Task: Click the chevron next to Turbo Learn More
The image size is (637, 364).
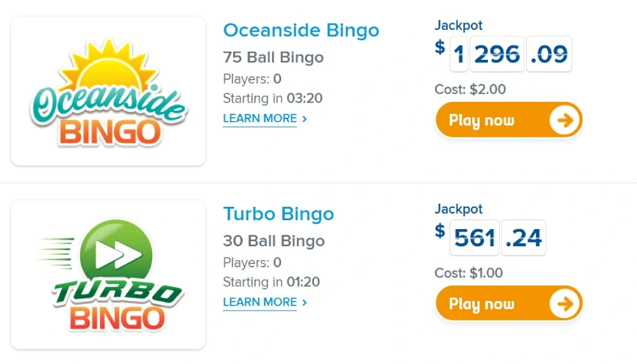Action: point(304,303)
